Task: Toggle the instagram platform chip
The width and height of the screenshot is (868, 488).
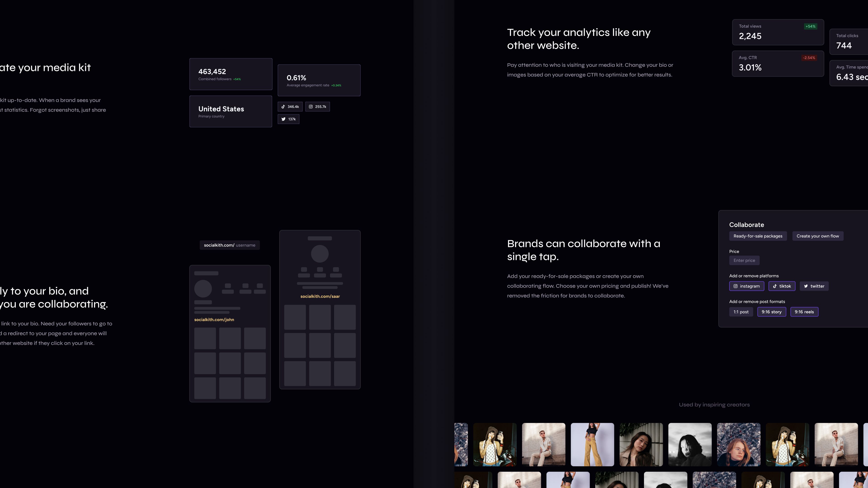Action: (747, 286)
